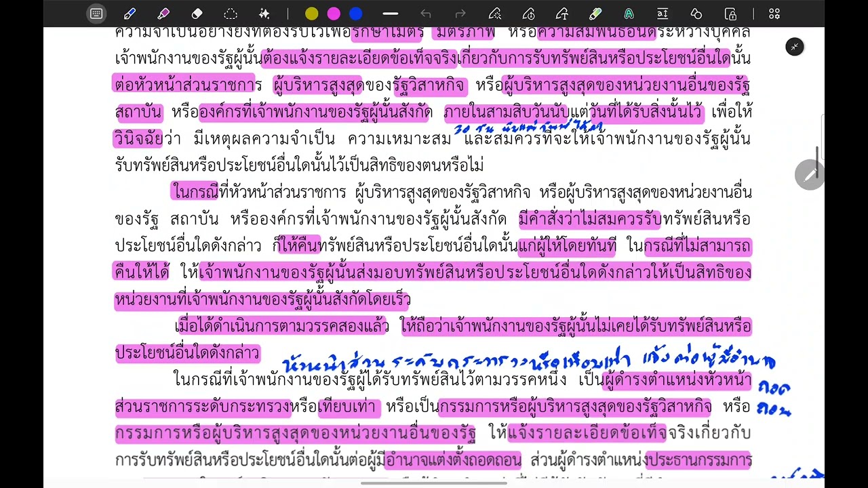Click the highlighted word "เทียบเท่า"
The image size is (868, 488).
click(x=347, y=407)
